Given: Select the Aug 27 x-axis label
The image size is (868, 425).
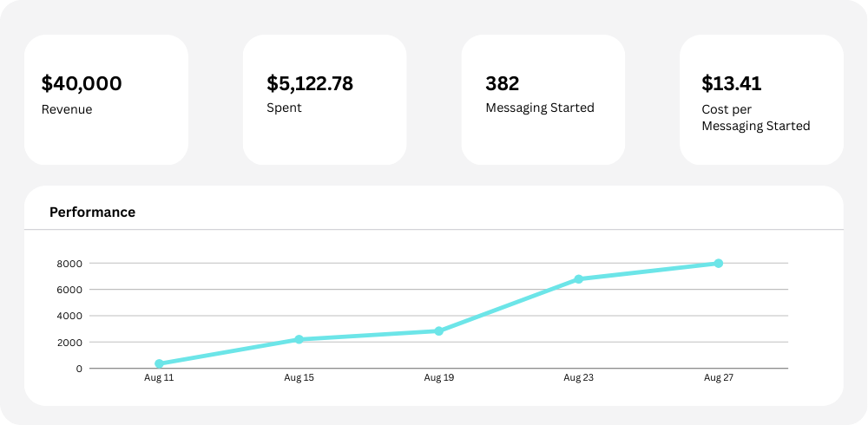Looking at the screenshot, I should [719, 378].
